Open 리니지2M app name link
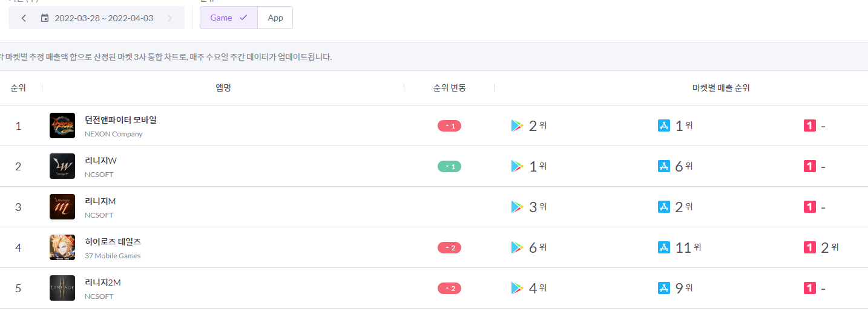868x311 pixels. [103, 282]
